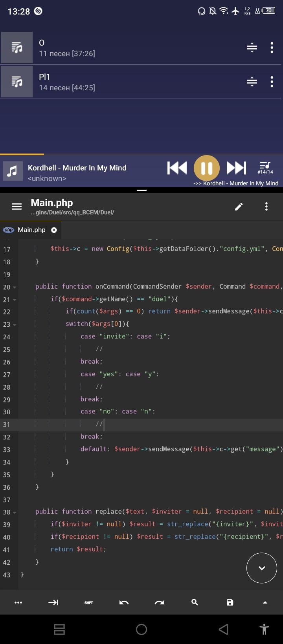
Task: Open search in the editor toolbar
Action: click(x=195, y=602)
